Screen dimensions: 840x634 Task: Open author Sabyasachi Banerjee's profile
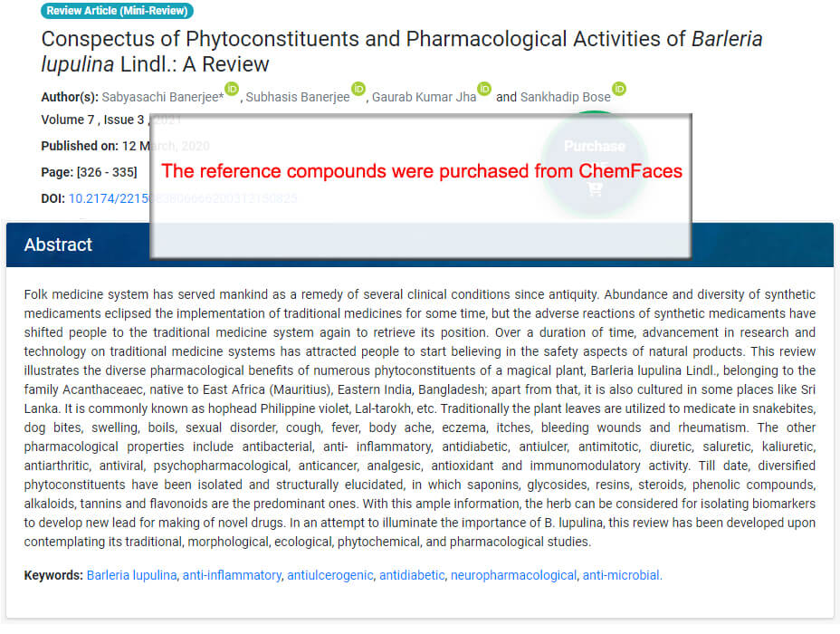[x=162, y=97]
